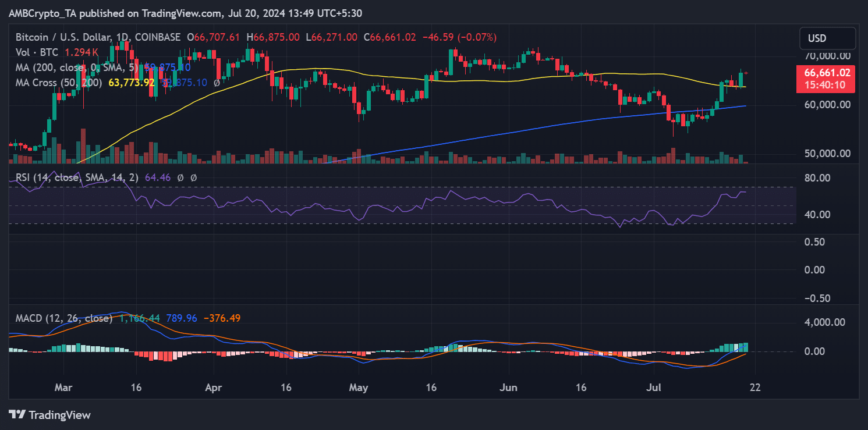Click the 'Jun' label on time axis

[508, 386]
